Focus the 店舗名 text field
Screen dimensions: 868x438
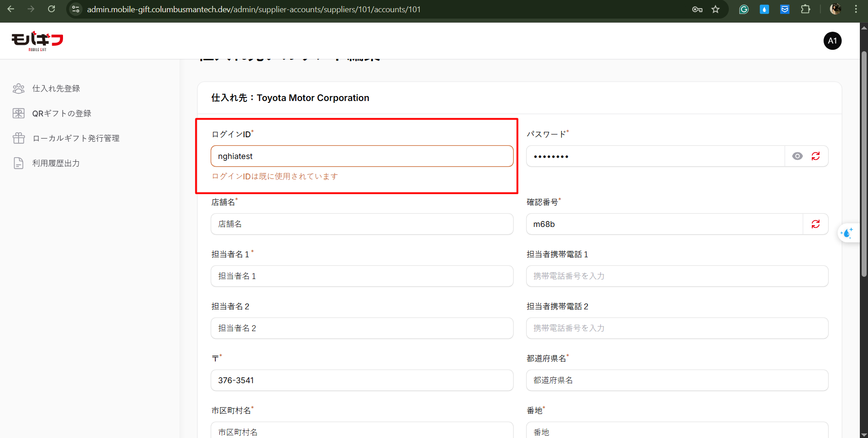(362, 224)
